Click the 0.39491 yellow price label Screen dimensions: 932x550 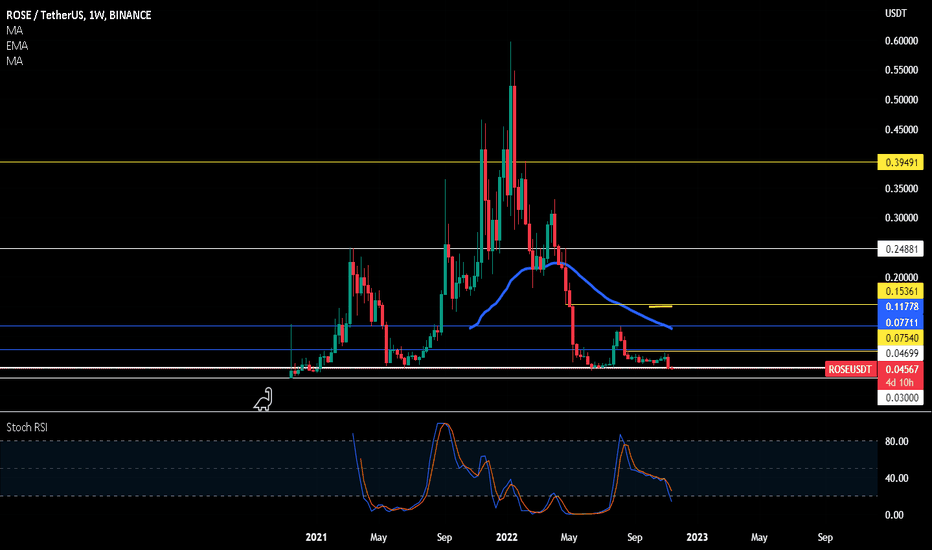(x=900, y=162)
